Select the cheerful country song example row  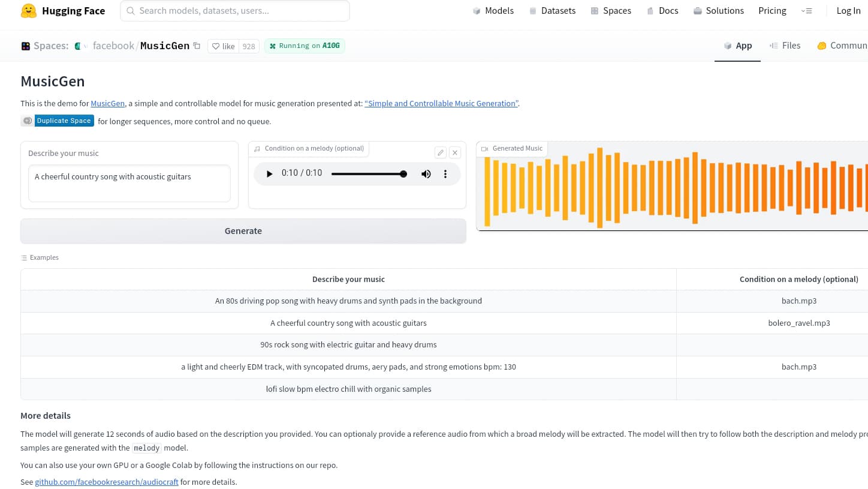click(348, 323)
